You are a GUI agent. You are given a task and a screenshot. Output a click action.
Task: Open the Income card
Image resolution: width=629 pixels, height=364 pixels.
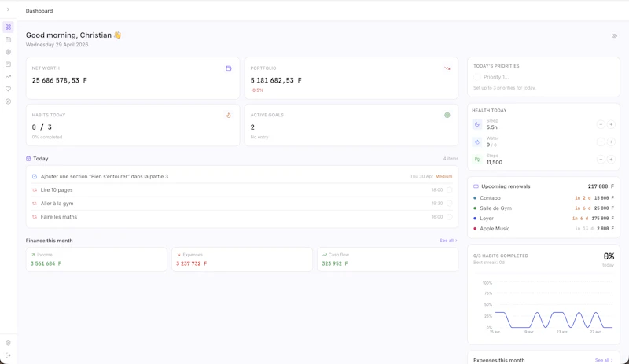tap(96, 259)
